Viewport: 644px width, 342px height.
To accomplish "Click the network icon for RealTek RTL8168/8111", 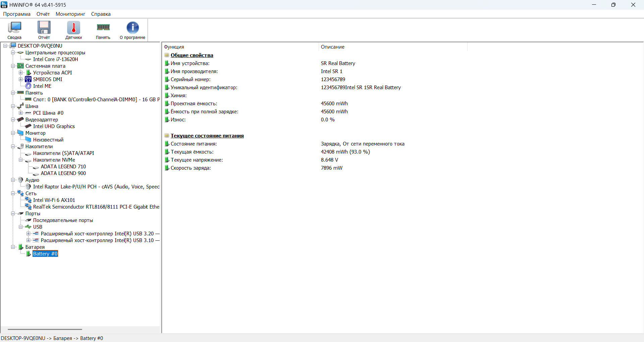I will 28,207.
